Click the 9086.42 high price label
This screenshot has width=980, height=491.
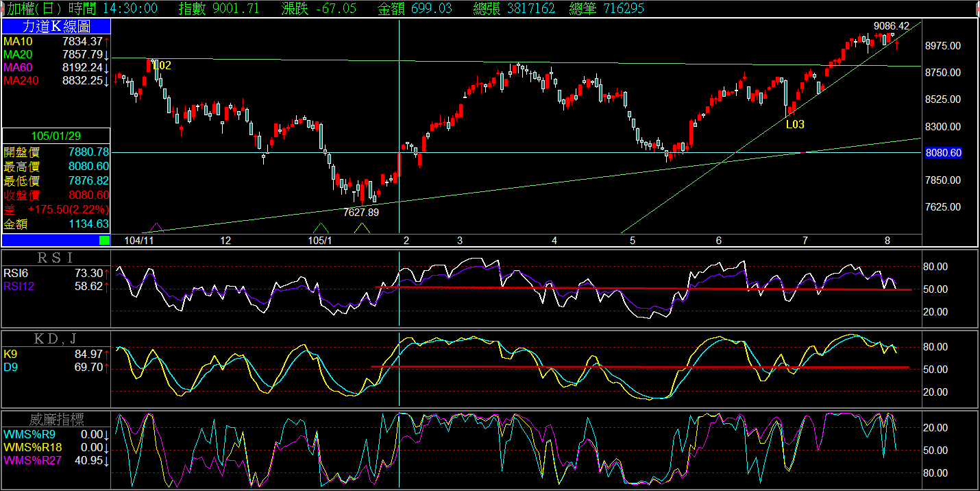(x=891, y=26)
